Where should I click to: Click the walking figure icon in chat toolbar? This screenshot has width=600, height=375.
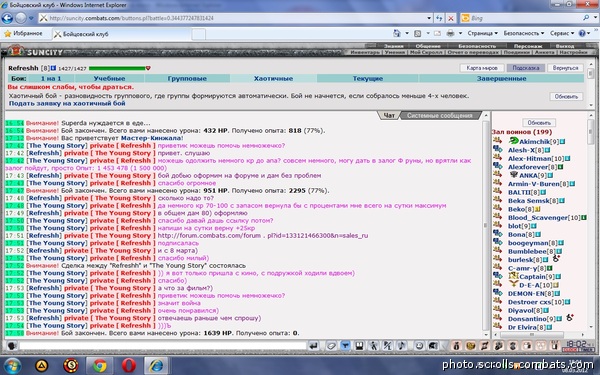(x=373, y=346)
